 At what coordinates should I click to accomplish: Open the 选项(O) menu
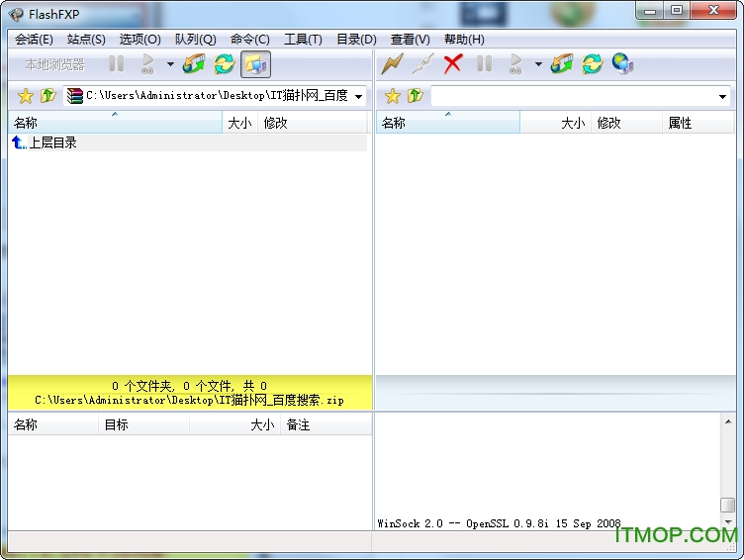139,40
